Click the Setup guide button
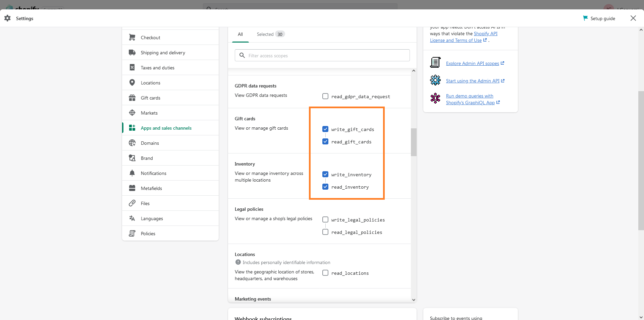This screenshot has width=644, height=320. coord(599,18)
